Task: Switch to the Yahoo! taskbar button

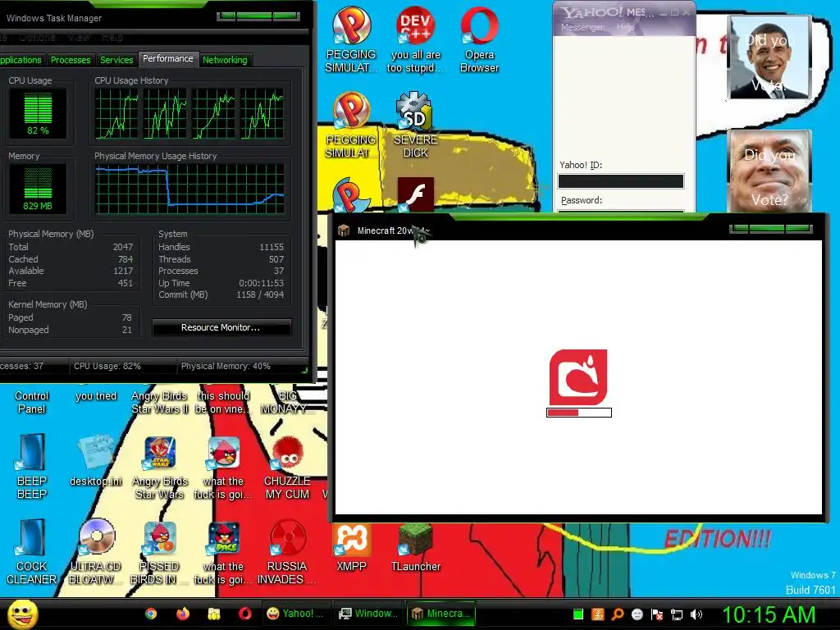Action: pos(295,614)
